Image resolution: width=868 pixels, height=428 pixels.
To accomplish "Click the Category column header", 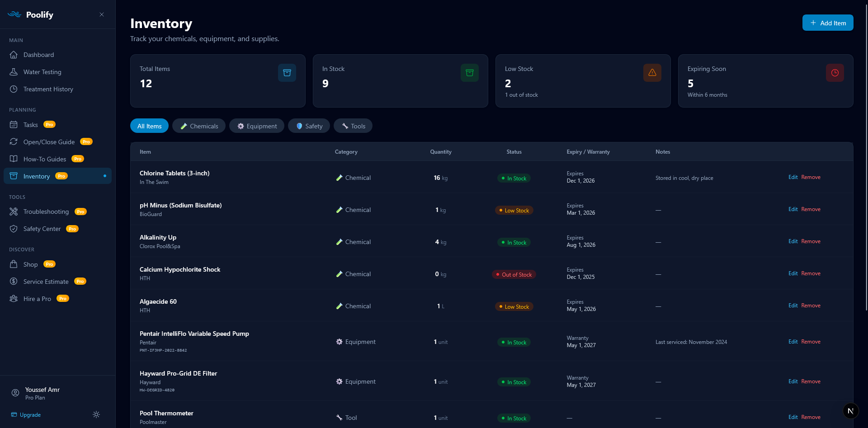I will (x=346, y=152).
